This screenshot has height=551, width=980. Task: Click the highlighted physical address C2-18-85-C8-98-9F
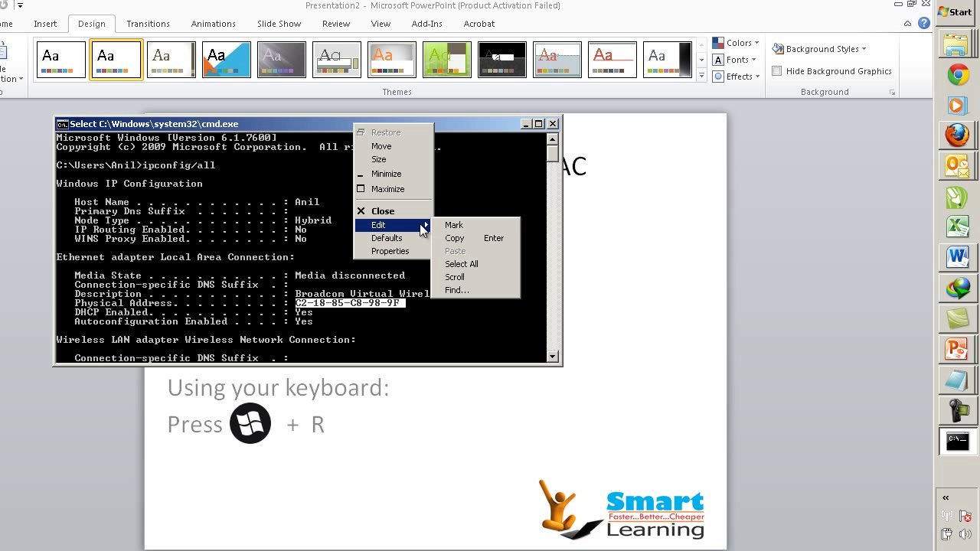[350, 303]
